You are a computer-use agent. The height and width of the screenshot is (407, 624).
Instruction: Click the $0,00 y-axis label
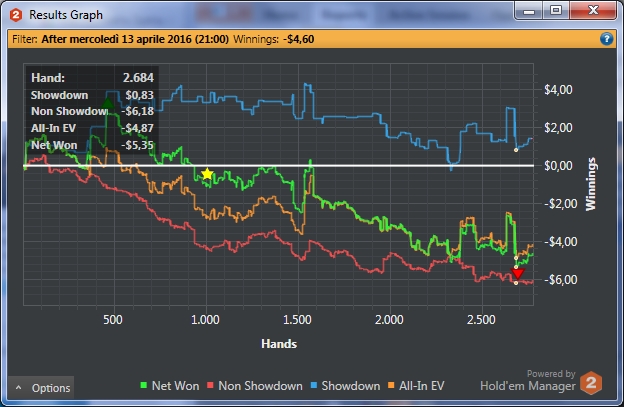tap(558, 166)
